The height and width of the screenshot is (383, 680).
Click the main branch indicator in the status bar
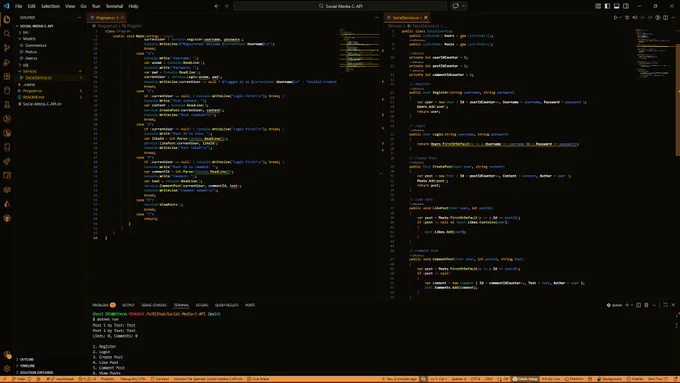coord(19,379)
